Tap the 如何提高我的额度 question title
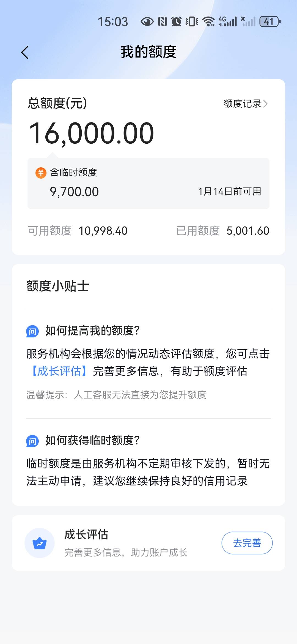The width and height of the screenshot is (297, 644). point(92,331)
